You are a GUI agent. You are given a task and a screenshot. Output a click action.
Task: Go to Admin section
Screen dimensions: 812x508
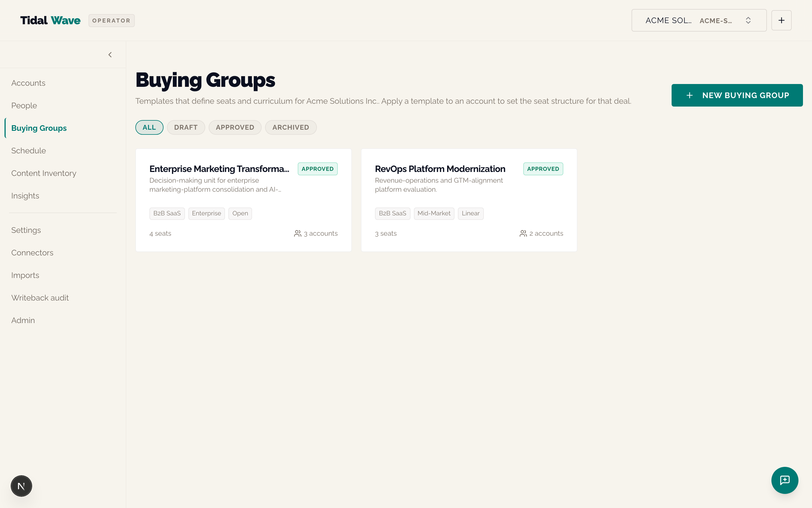23,320
